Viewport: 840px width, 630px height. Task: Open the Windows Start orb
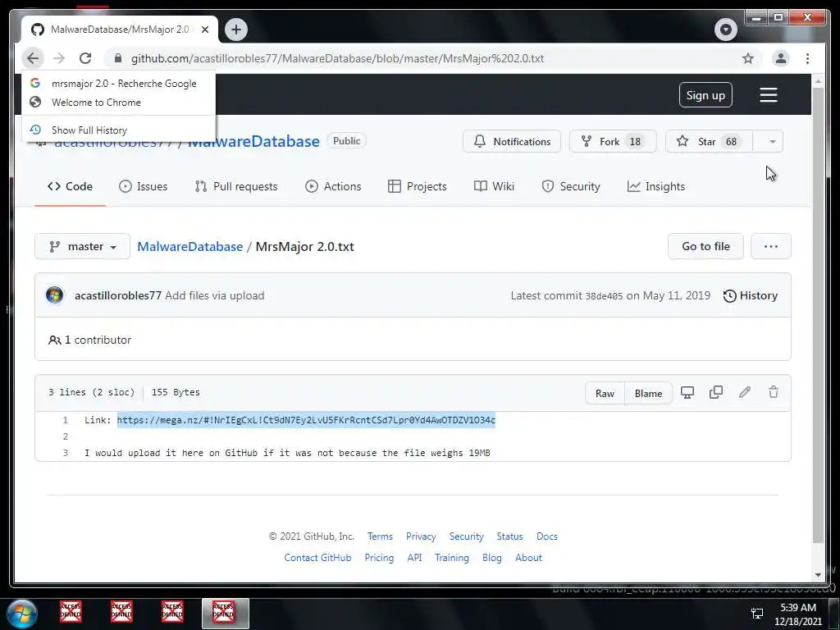coord(22,614)
